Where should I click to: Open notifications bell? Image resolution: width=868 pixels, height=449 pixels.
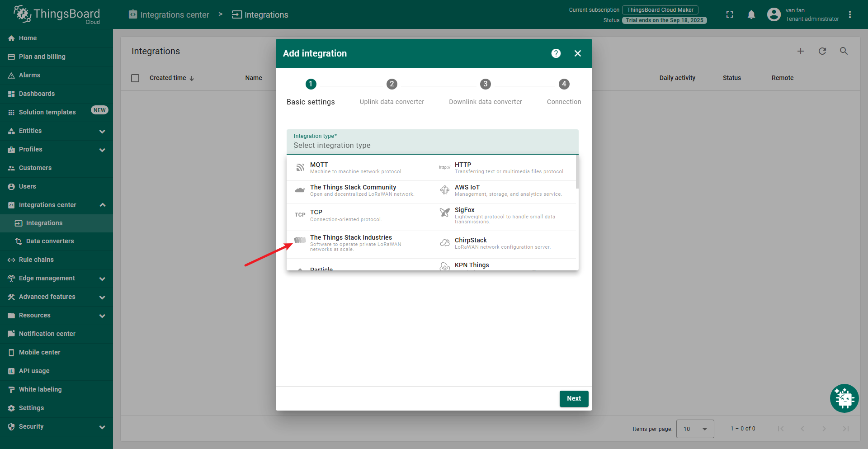tap(751, 14)
